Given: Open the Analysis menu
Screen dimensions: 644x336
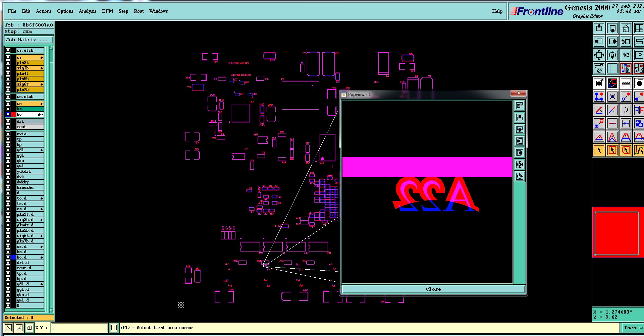Looking at the screenshot, I should point(88,11).
